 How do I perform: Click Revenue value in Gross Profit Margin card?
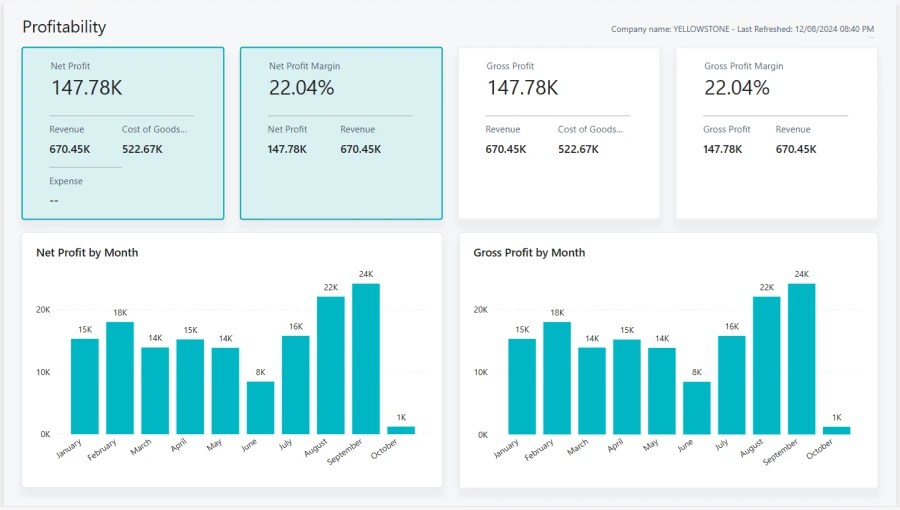(x=796, y=149)
